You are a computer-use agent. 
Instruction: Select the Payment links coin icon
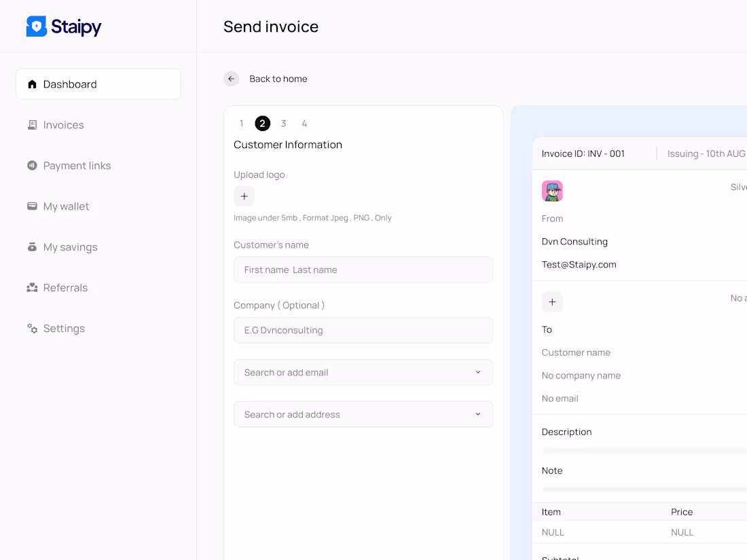click(x=31, y=165)
